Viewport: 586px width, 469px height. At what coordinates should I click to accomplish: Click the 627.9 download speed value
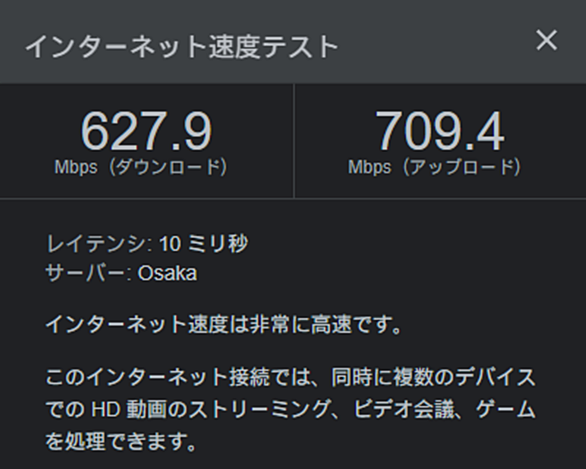[146, 132]
